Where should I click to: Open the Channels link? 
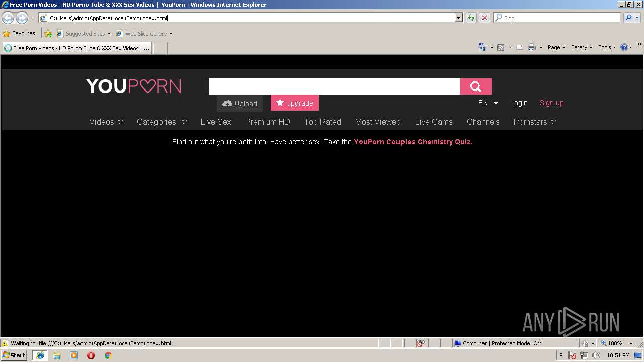(x=483, y=122)
